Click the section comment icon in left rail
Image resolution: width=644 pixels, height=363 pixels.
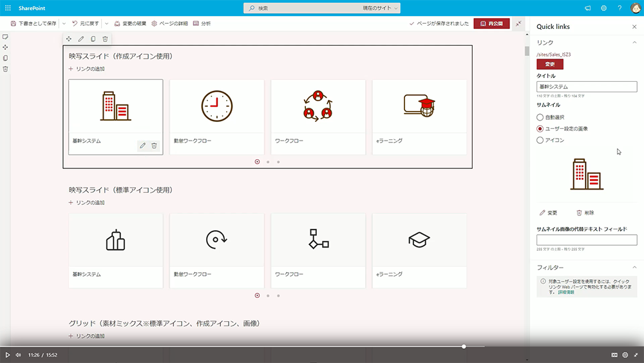point(5,37)
